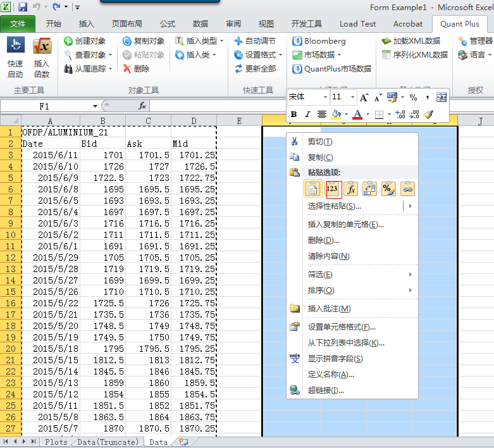Image resolution: width=494 pixels, height=448 pixels.
Task: Choose Paste Transpose icon
Action: [x=369, y=189]
